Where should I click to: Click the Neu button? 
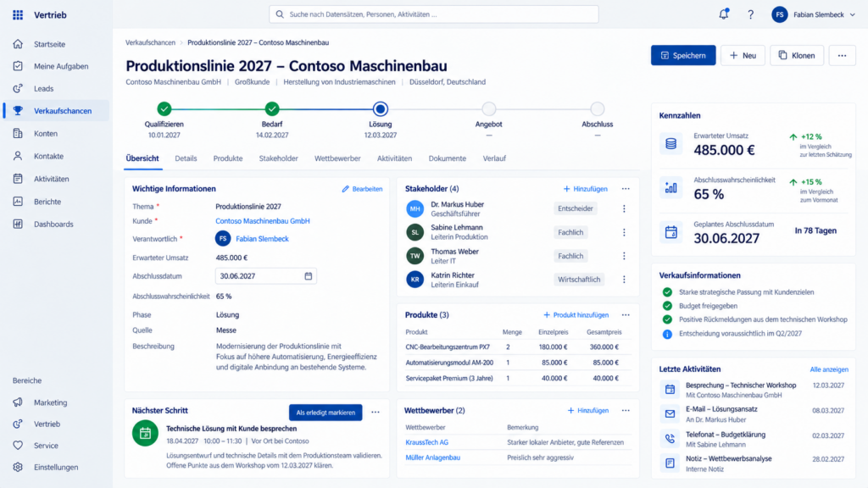743,55
